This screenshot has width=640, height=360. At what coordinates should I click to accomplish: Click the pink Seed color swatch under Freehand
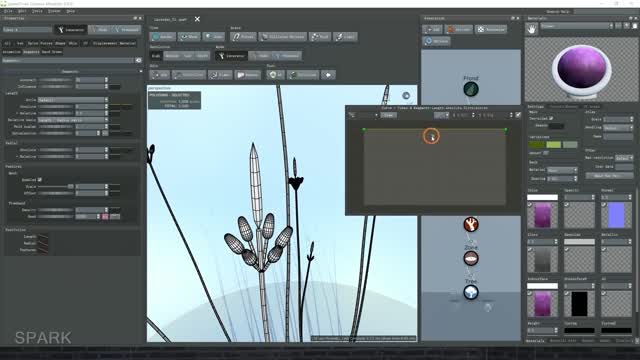[105, 217]
